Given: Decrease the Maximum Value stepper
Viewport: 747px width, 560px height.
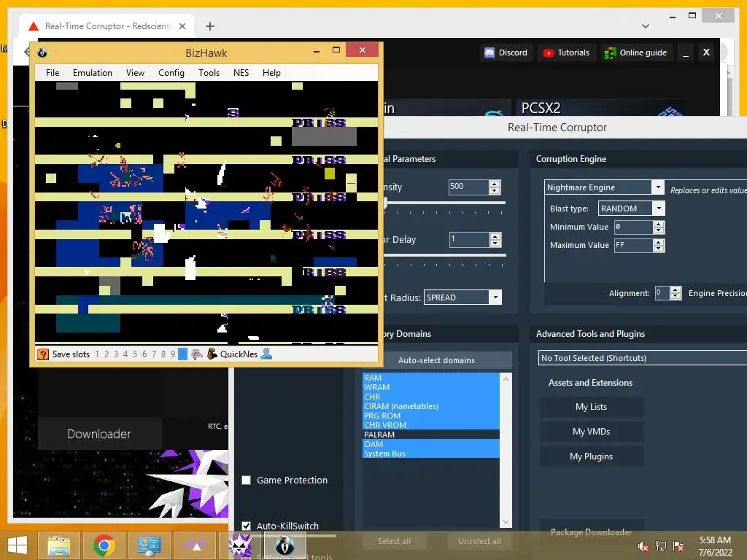Looking at the screenshot, I should pyautogui.click(x=659, y=249).
